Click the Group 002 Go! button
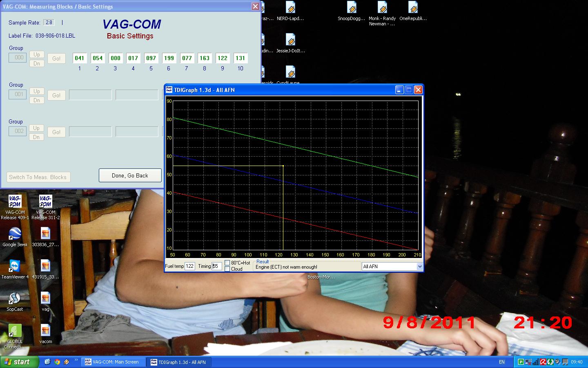The image size is (588, 368). point(56,132)
